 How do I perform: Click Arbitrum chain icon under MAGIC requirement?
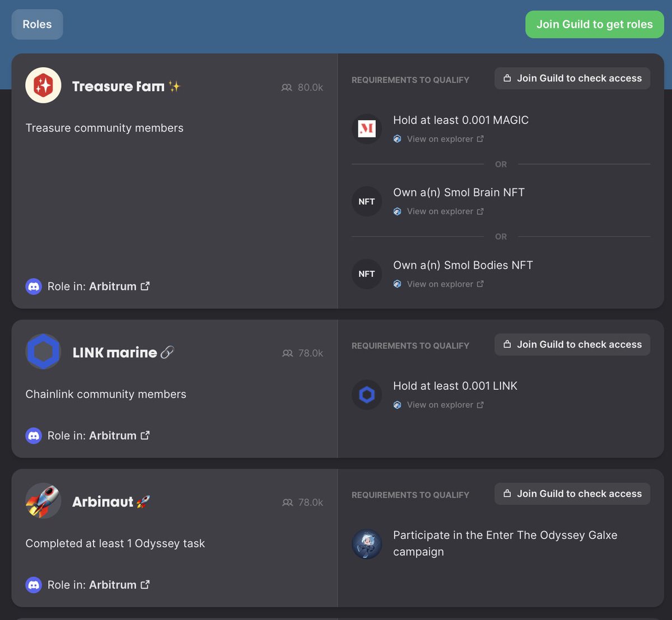397,139
